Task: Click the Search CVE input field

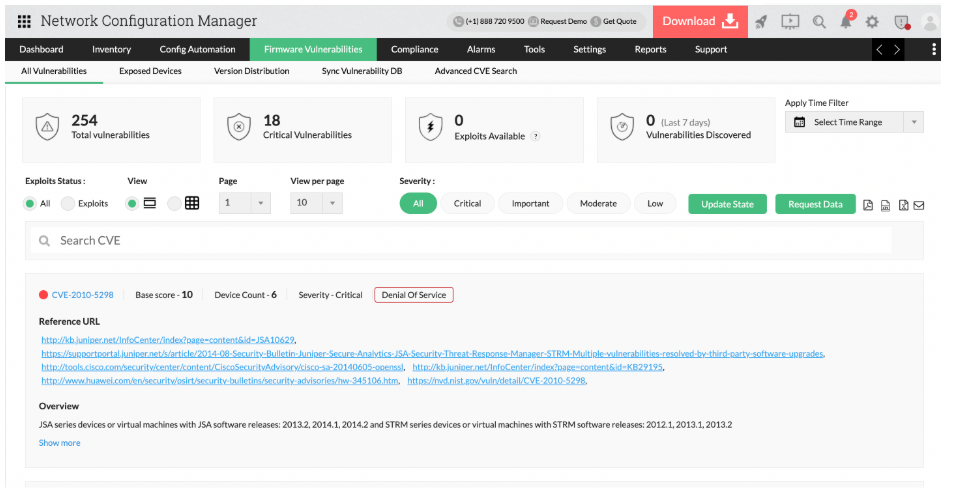Action: pos(460,240)
